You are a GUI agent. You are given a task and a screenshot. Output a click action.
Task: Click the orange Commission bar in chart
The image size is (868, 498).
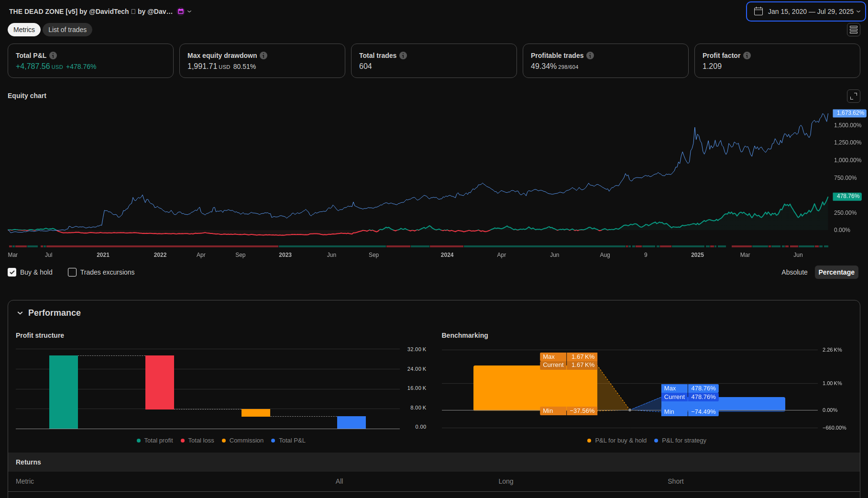pyautogui.click(x=255, y=413)
